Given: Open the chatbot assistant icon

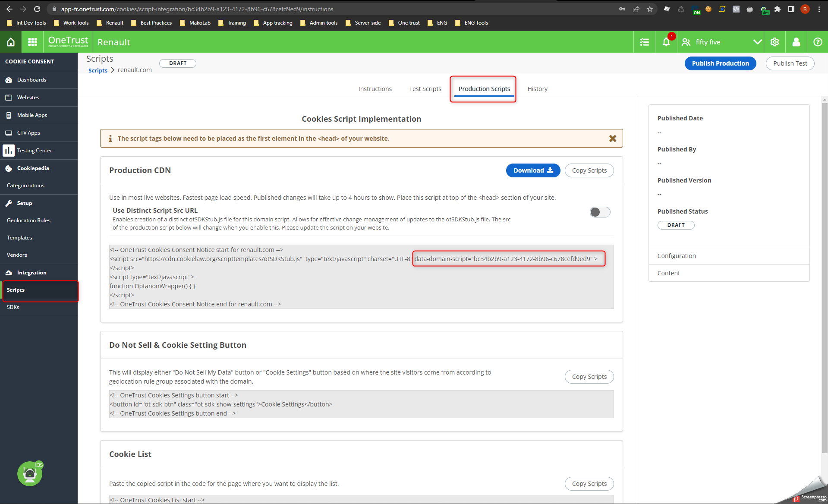Looking at the screenshot, I should tap(30, 474).
